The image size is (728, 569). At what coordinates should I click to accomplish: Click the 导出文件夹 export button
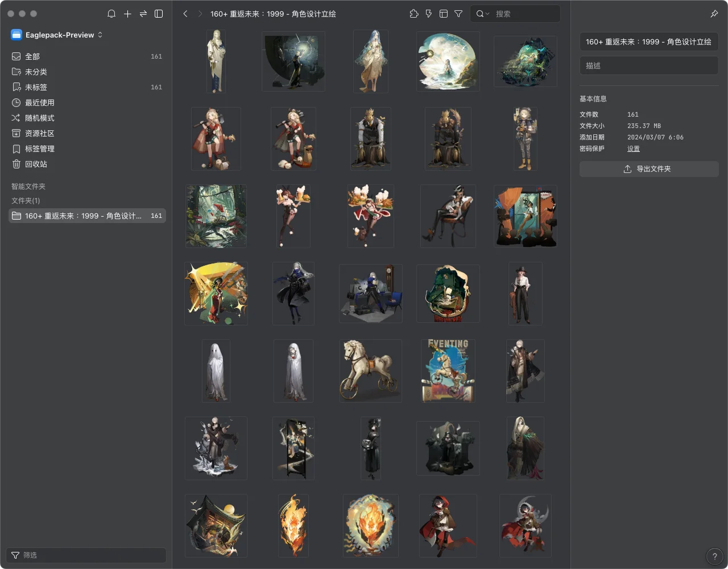click(x=649, y=169)
